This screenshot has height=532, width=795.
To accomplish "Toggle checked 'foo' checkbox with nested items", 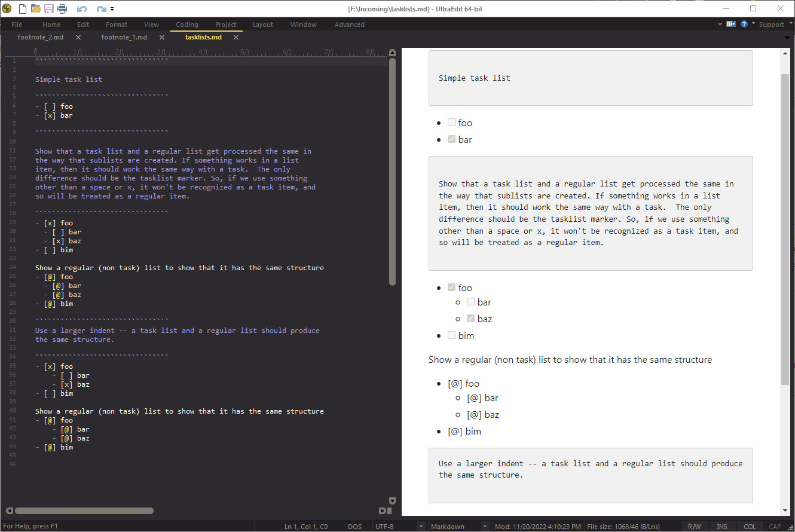I will pos(451,288).
